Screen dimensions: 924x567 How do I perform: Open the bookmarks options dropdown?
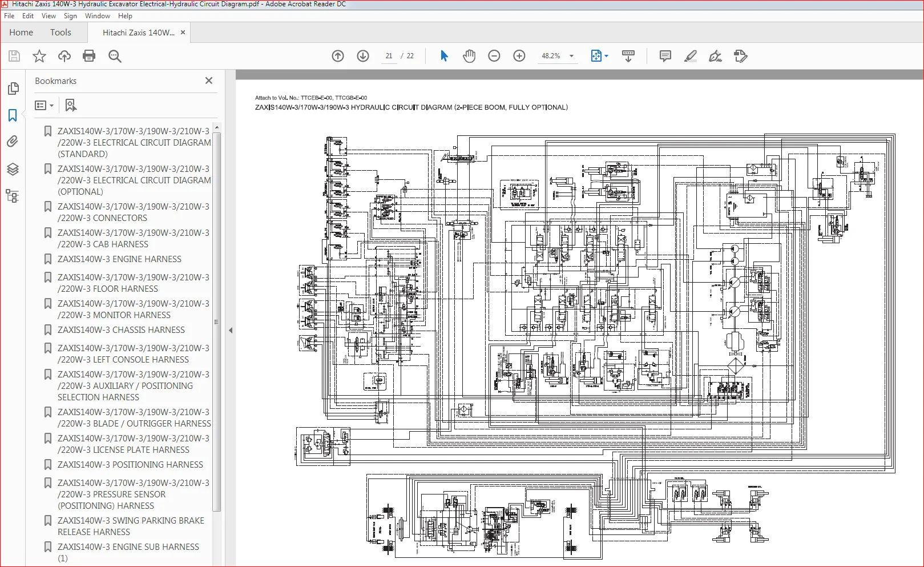click(44, 105)
